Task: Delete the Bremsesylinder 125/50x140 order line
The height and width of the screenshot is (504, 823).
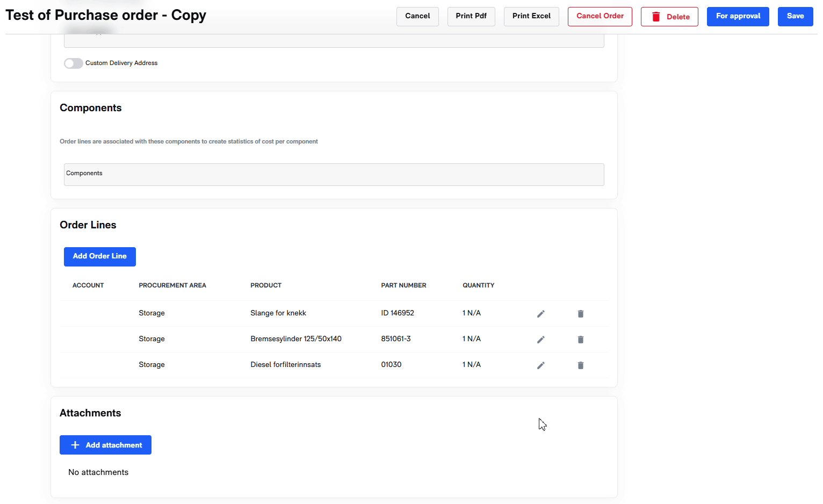Action: coord(581,340)
